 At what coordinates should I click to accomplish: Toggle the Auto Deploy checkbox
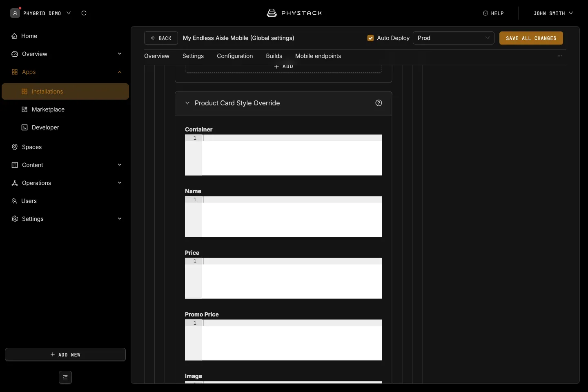pyautogui.click(x=370, y=38)
